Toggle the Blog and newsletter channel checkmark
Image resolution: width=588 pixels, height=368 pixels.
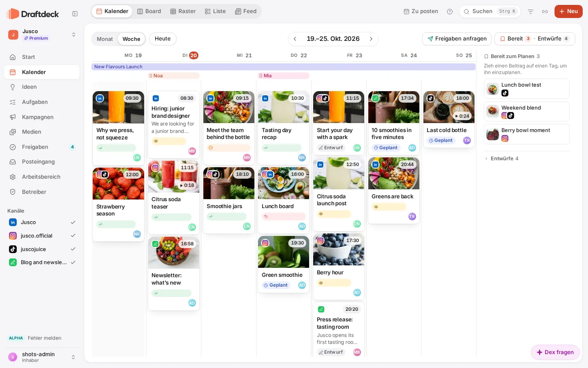[x=73, y=263]
